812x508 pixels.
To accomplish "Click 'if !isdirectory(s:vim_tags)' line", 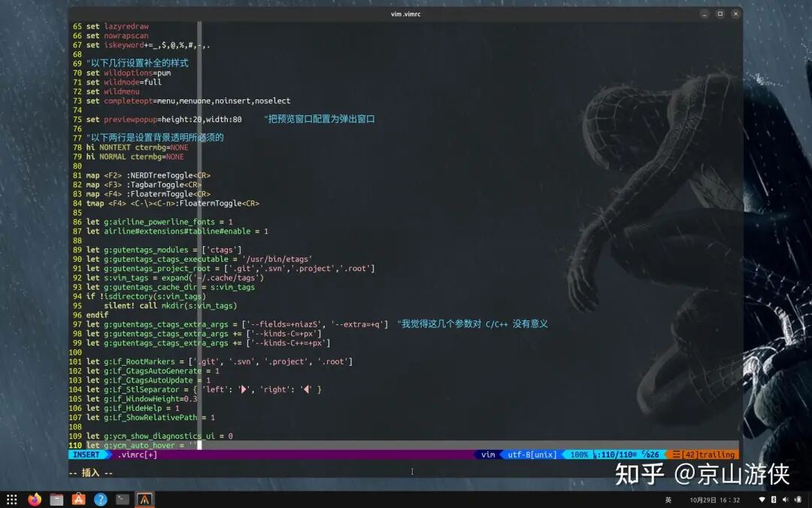I will tap(147, 297).
